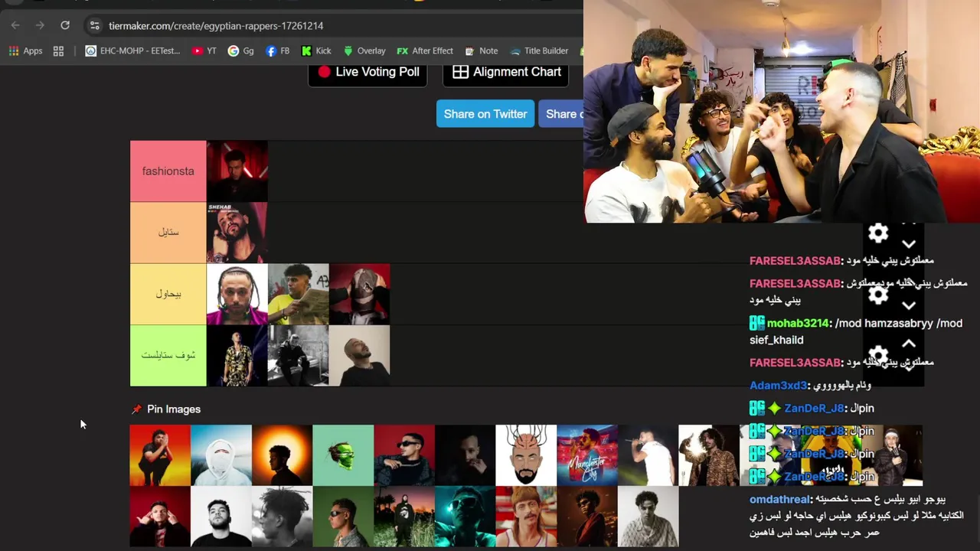Viewport: 980px width, 551px height.
Task: Click the browser back arrow
Action: [x=15, y=25]
